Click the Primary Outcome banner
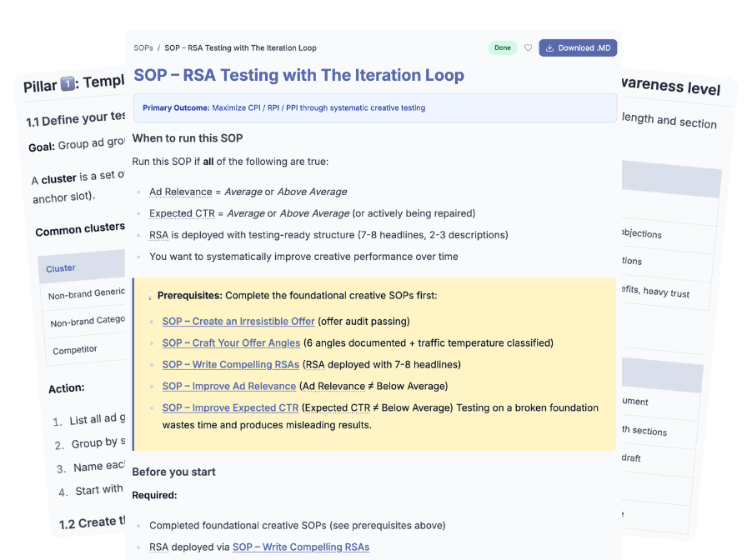 [373, 108]
